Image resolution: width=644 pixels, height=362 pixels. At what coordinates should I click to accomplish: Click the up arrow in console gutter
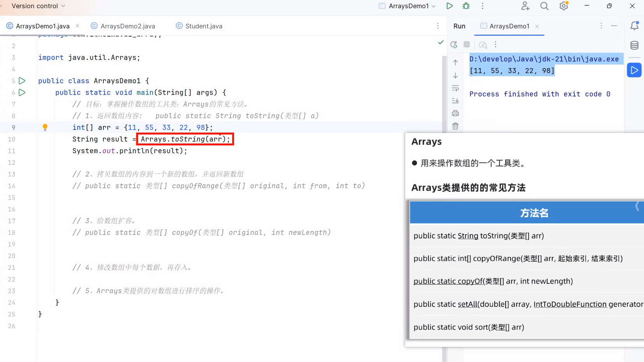tap(455, 62)
